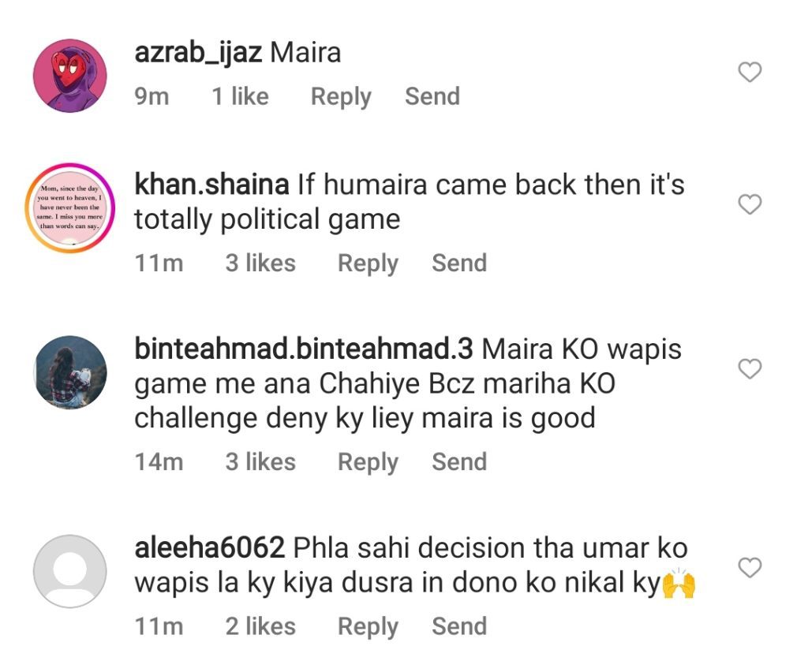The height and width of the screenshot is (672, 808).
Task: Open binteahmad.binteahmad.3's profile avatar
Action: click(70, 372)
